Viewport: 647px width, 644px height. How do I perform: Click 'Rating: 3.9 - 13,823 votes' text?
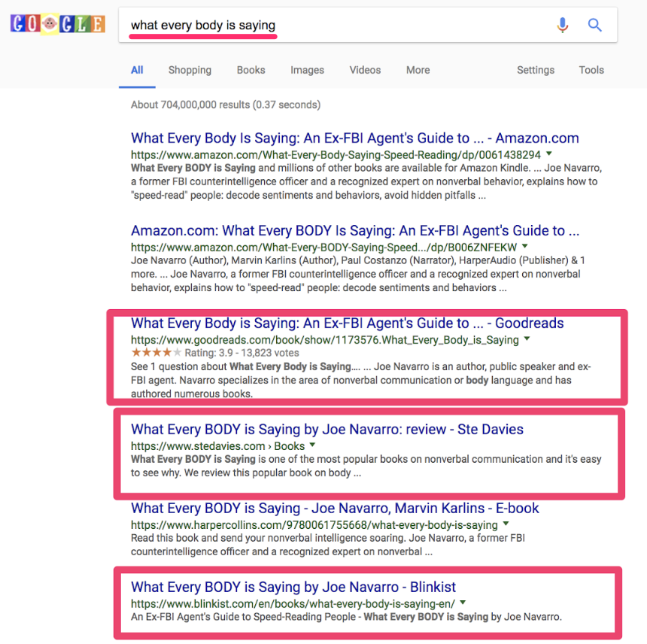pos(241,353)
